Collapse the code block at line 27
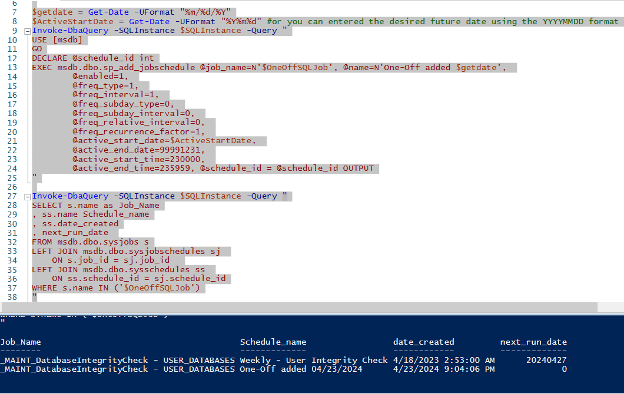This screenshot has height=394, width=624. coord(27,197)
